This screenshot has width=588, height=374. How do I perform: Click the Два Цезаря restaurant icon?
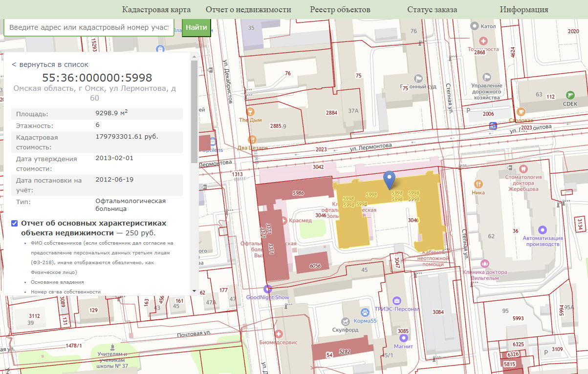pos(252,139)
